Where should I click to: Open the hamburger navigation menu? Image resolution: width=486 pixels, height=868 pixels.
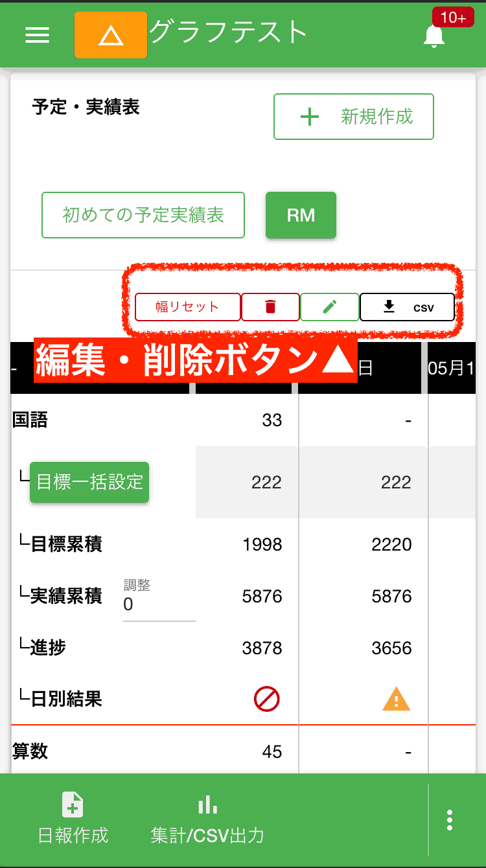(x=37, y=35)
